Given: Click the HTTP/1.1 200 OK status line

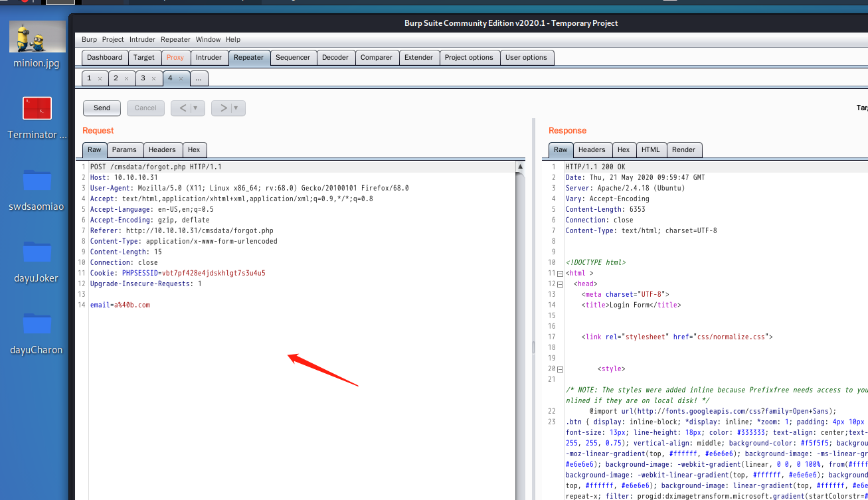Looking at the screenshot, I should [595, 167].
